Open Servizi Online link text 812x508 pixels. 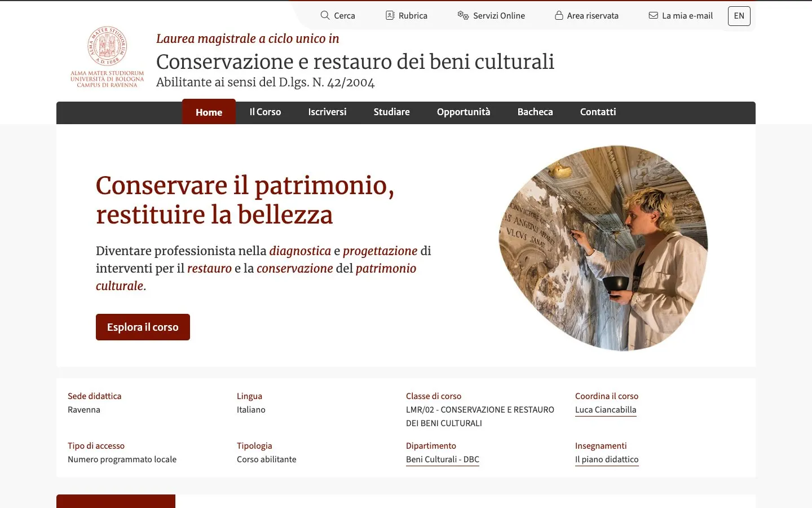click(x=499, y=16)
